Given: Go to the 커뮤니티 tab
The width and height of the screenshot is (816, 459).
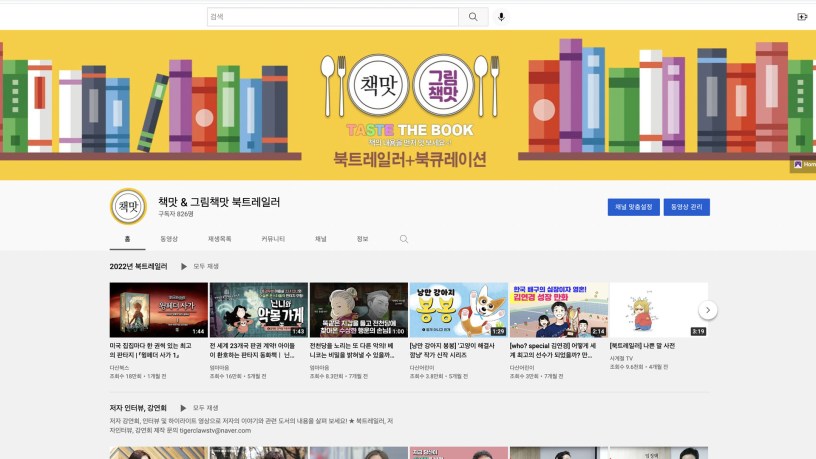Looking at the screenshot, I should (x=273, y=239).
